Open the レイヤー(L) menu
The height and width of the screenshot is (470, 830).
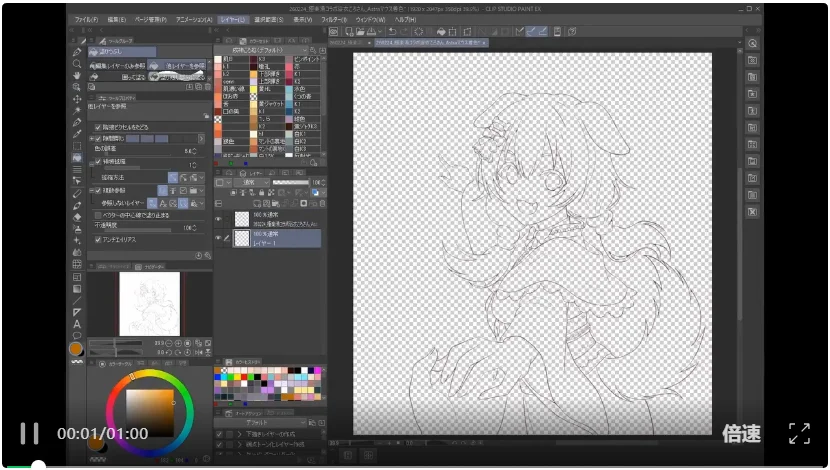point(233,20)
